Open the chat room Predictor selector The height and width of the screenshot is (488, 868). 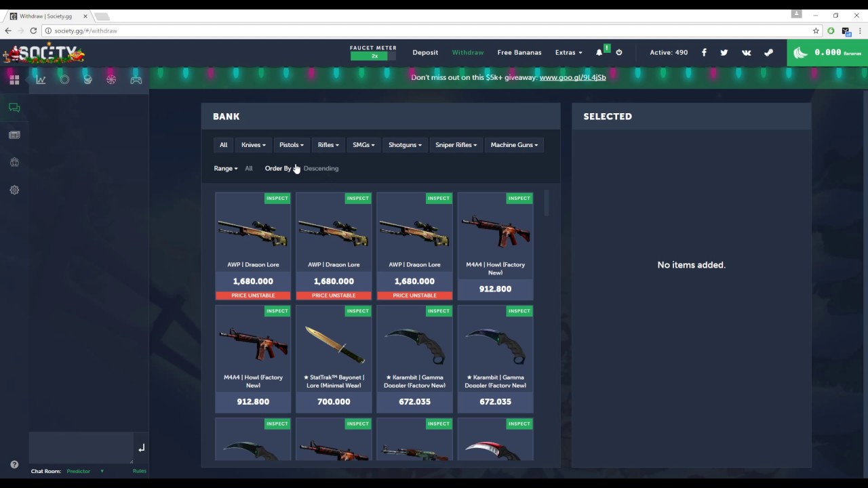point(85,471)
